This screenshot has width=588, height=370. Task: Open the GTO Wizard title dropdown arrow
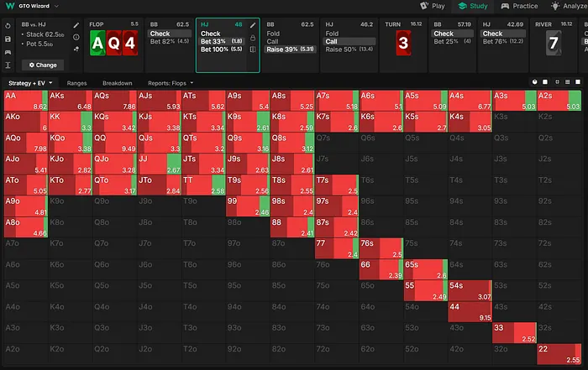point(58,7)
